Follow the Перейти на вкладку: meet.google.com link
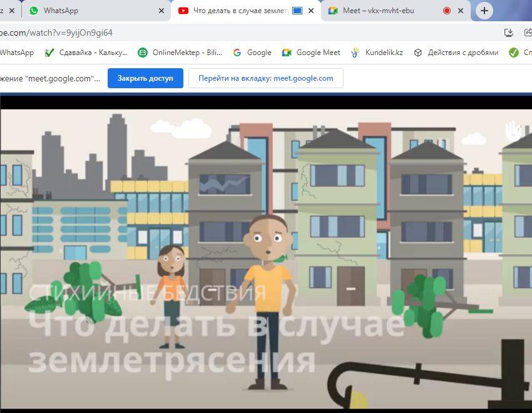The height and width of the screenshot is (413, 532). coord(265,78)
